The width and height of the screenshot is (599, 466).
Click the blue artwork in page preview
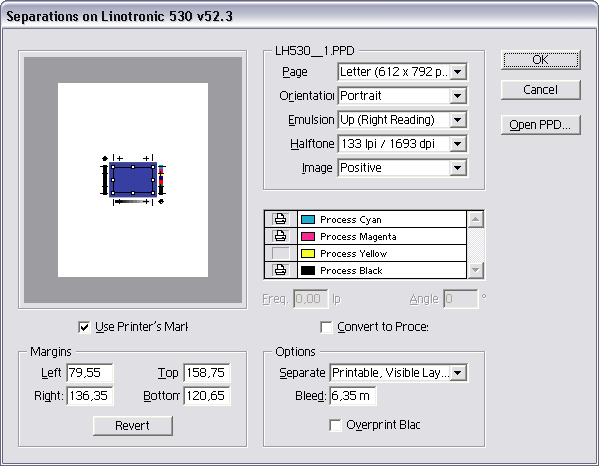(x=133, y=180)
